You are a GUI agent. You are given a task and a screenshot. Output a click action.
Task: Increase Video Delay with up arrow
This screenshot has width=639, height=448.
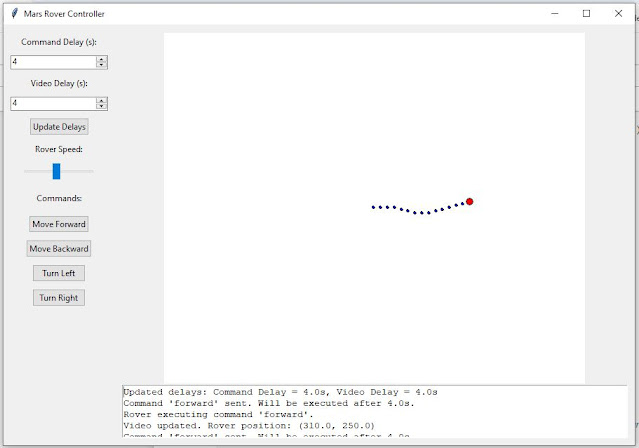(x=102, y=100)
